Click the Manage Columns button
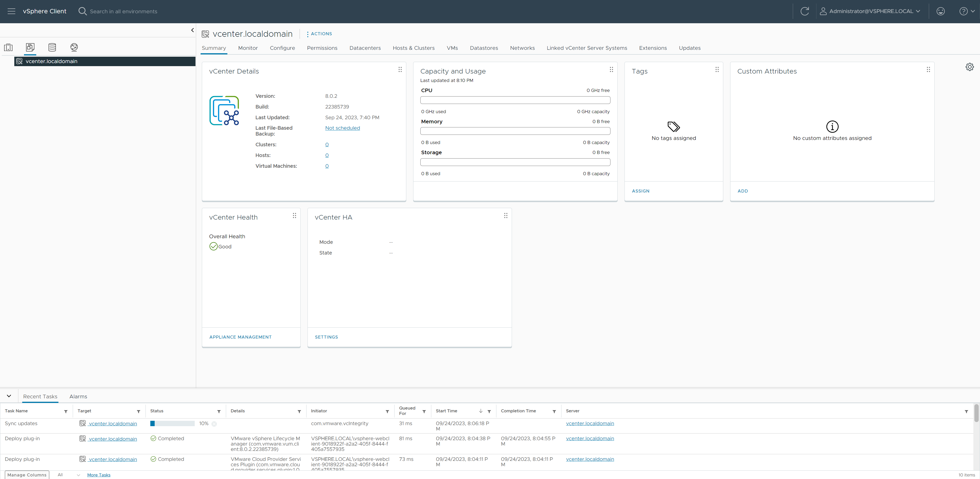Viewport: 980px width, 479px height. pos(27,475)
